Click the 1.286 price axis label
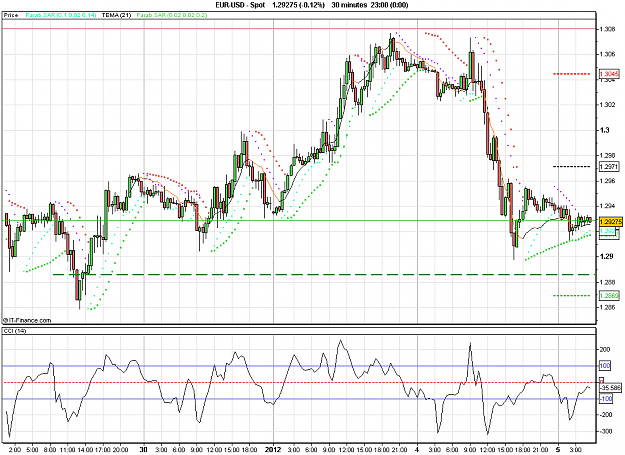Image resolution: width=625 pixels, height=455 pixels. click(x=607, y=307)
